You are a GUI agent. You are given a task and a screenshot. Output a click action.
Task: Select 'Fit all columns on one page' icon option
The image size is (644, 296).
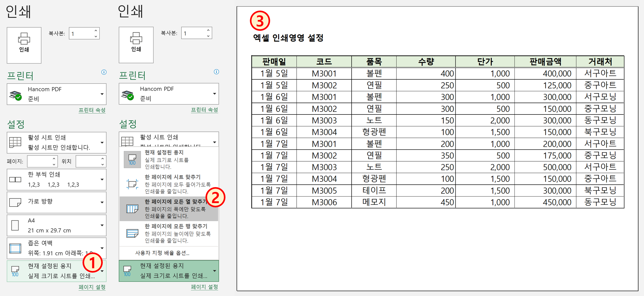[132, 209]
